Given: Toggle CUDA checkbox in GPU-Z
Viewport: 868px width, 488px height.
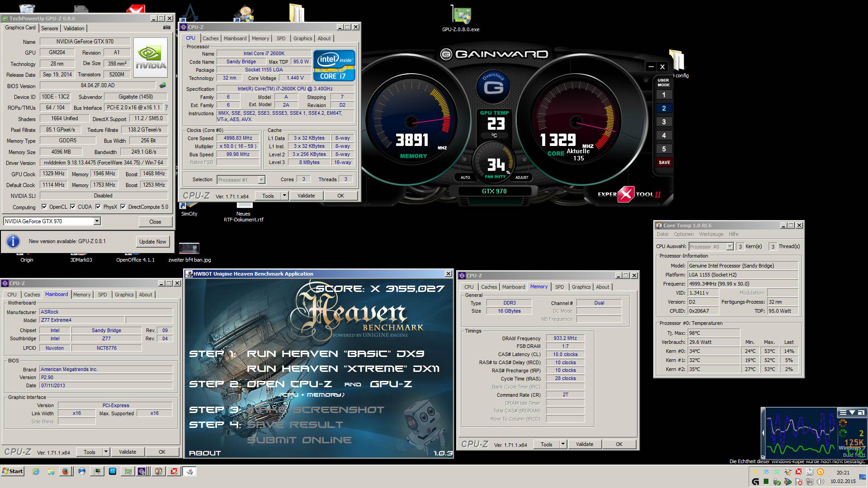Looking at the screenshot, I should pyautogui.click(x=73, y=207).
